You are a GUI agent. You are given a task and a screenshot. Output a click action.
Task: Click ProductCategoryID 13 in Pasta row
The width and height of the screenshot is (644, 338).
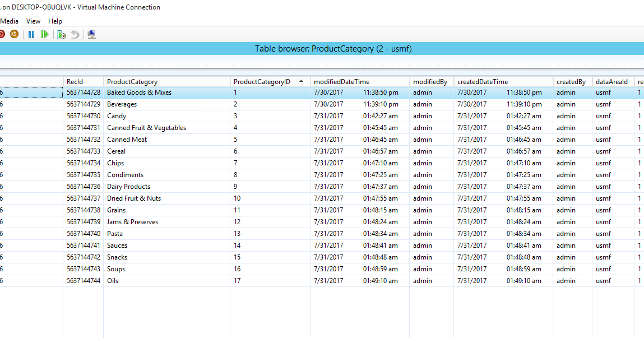pyautogui.click(x=237, y=234)
